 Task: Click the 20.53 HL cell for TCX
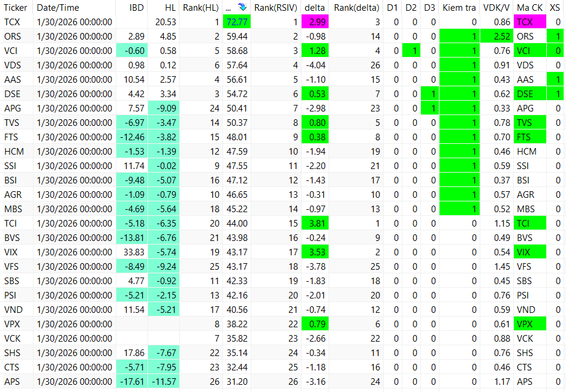tap(164, 22)
